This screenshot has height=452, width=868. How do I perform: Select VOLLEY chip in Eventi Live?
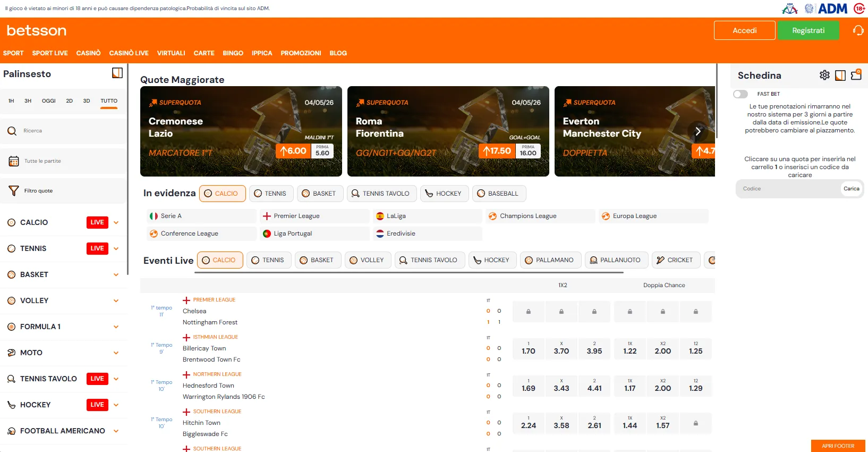coord(368,260)
